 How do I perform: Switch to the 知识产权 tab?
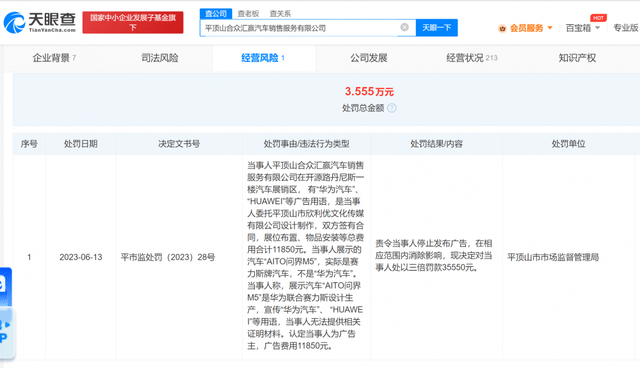point(577,58)
